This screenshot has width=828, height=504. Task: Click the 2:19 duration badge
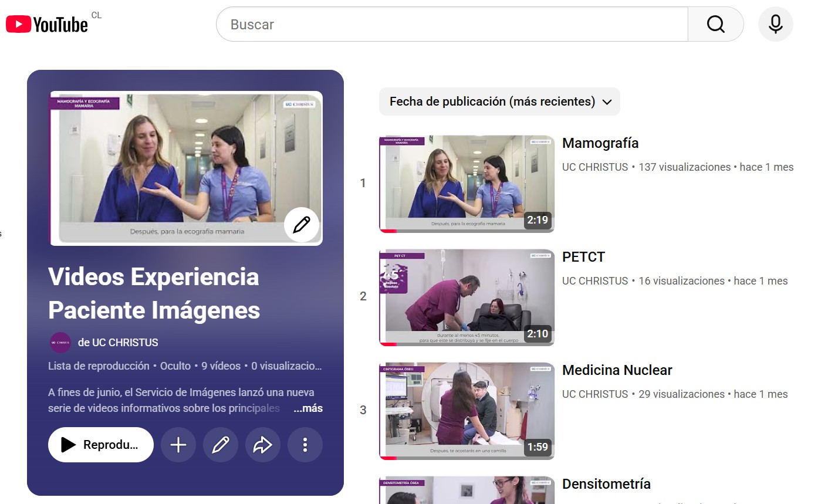(538, 220)
